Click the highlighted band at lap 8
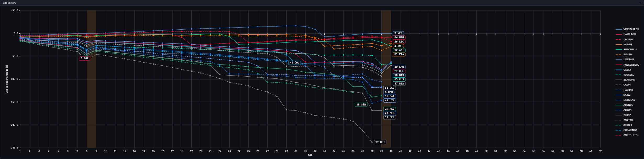The image size is (644, 159). (91, 79)
